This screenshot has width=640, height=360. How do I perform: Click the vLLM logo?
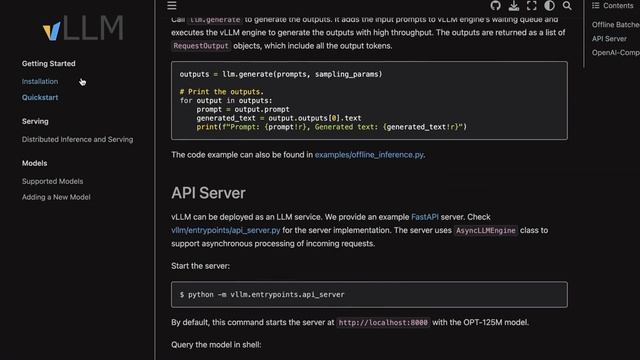(x=83, y=28)
